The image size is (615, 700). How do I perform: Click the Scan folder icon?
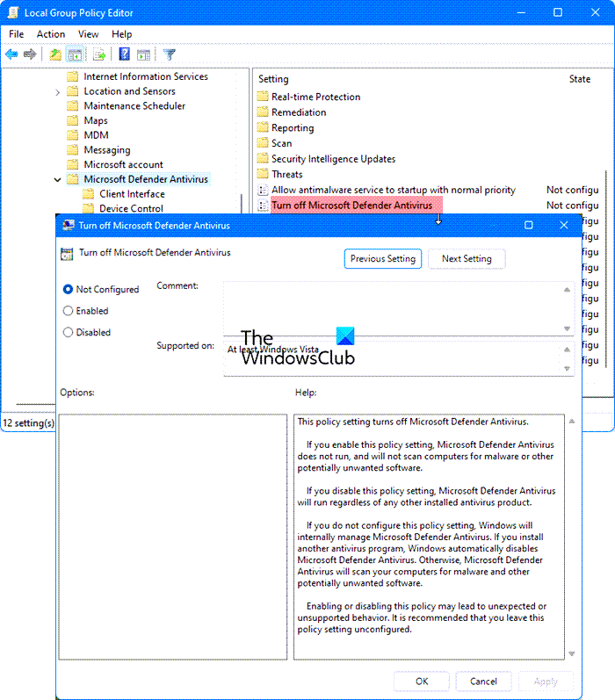point(263,143)
